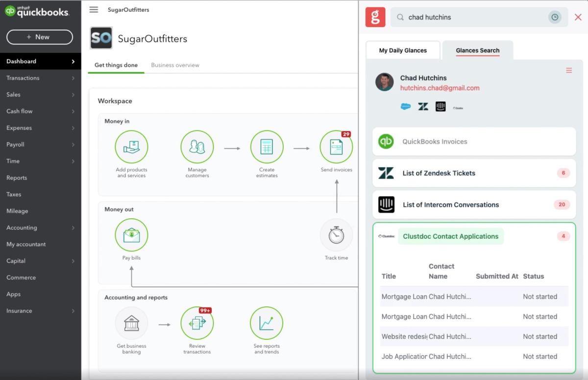The image size is (588, 380).
Task: Click the Clustdoc applications count badge 4
Action: tap(563, 236)
